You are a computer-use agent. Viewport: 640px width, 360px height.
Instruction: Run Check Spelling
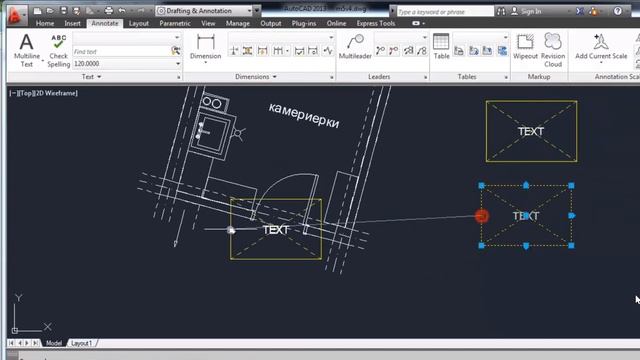click(x=58, y=51)
